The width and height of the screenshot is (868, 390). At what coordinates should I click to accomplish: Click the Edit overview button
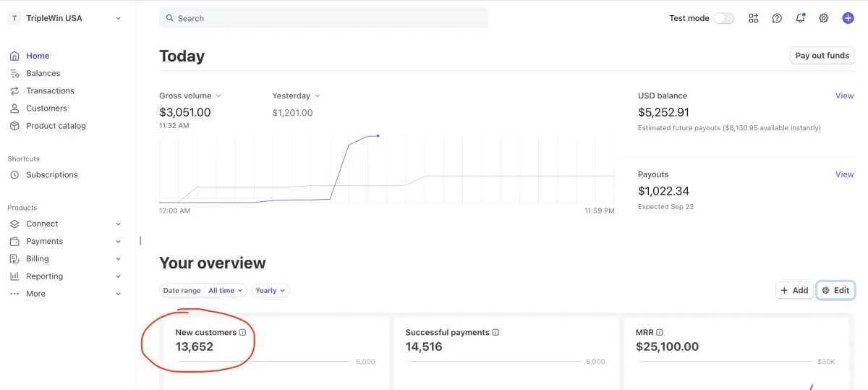(x=835, y=290)
